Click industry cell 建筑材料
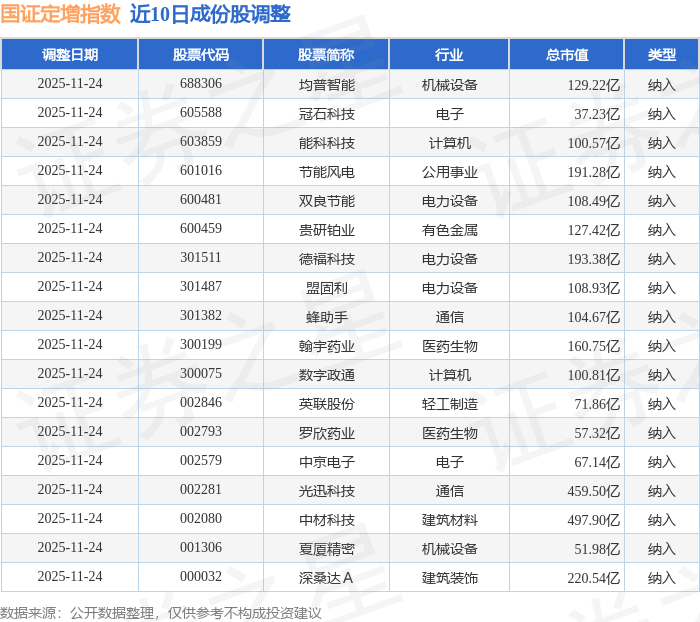 click(x=450, y=520)
